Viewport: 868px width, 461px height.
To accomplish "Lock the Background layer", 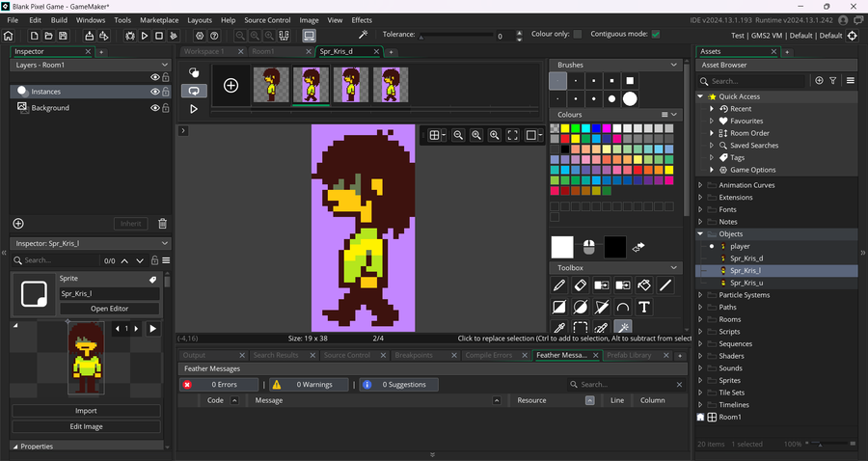I will [x=166, y=108].
